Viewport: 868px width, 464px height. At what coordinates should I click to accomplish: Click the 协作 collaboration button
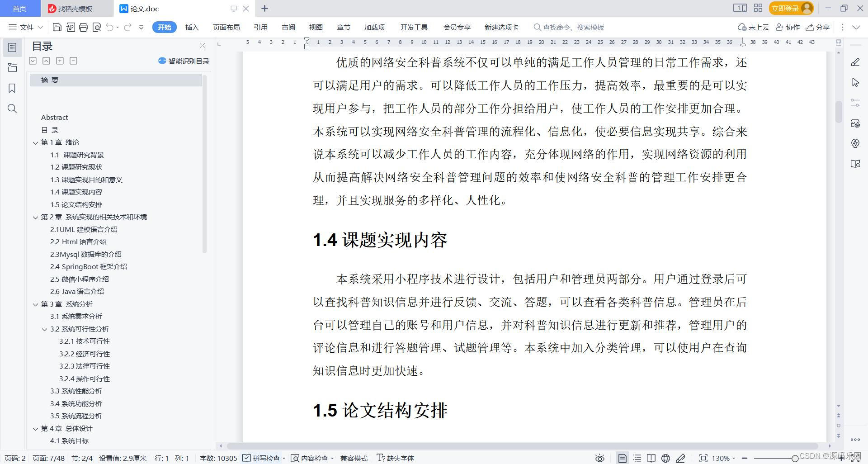click(788, 27)
